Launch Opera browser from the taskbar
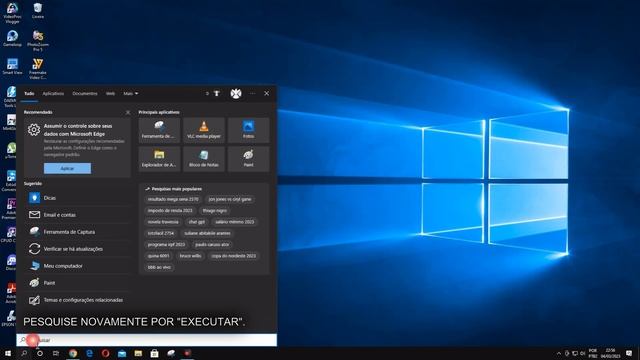 pos(105,353)
